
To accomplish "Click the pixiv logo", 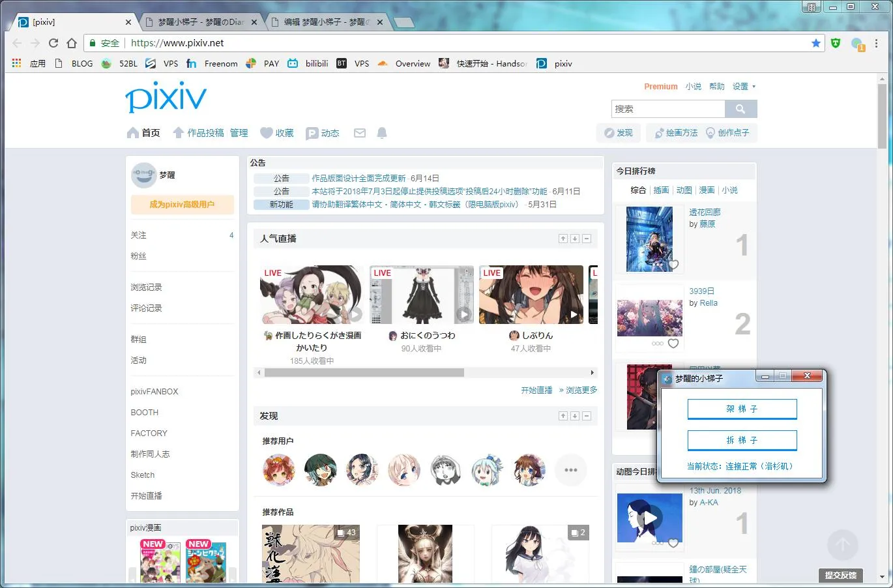I will click(166, 98).
